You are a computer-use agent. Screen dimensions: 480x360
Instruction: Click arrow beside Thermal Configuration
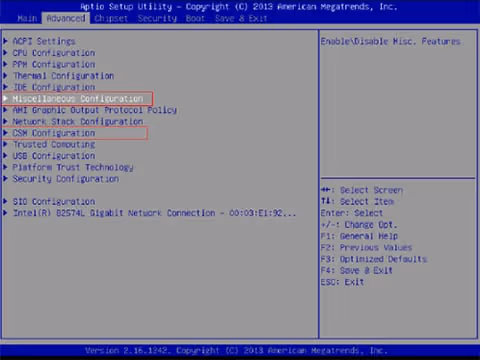tap(5, 76)
